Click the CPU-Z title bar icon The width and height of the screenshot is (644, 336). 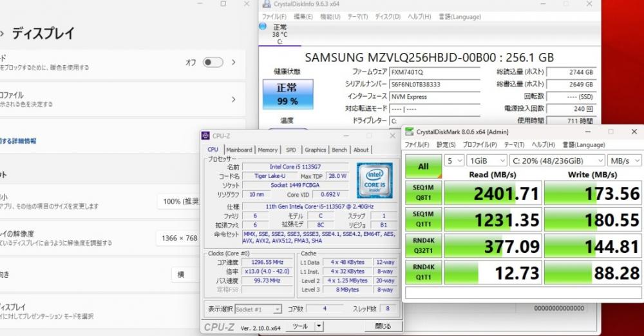[x=205, y=135]
